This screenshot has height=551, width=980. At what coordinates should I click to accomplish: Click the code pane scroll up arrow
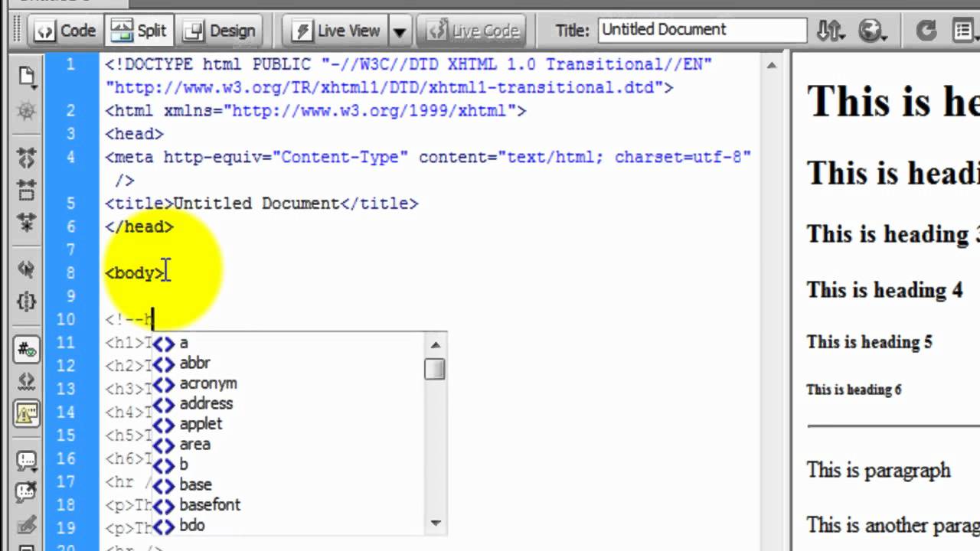pos(772,66)
